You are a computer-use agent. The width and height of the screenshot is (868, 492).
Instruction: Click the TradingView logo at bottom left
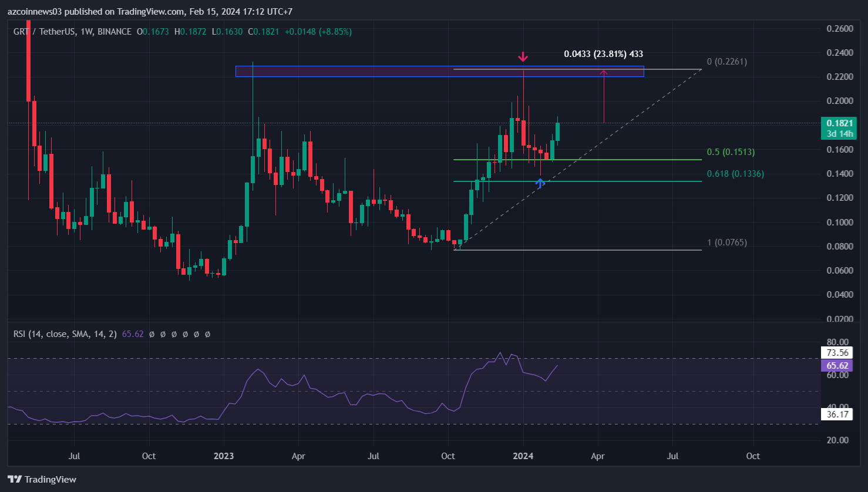(x=42, y=479)
